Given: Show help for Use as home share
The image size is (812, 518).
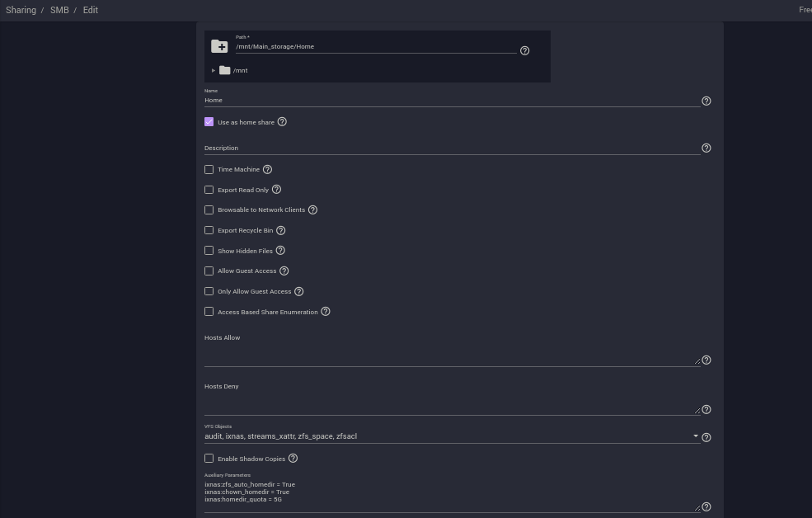Looking at the screenshot, I should [x=282, y=122].
